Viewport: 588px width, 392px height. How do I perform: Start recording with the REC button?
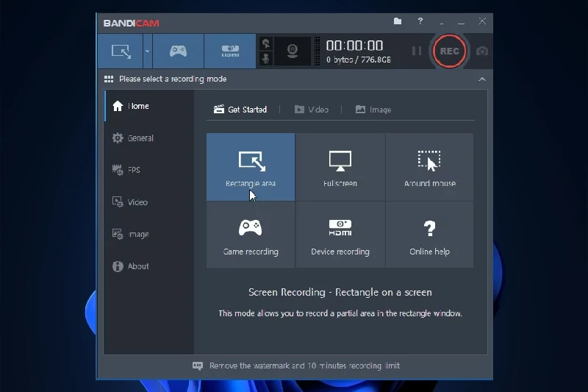[x=449, y=51]
